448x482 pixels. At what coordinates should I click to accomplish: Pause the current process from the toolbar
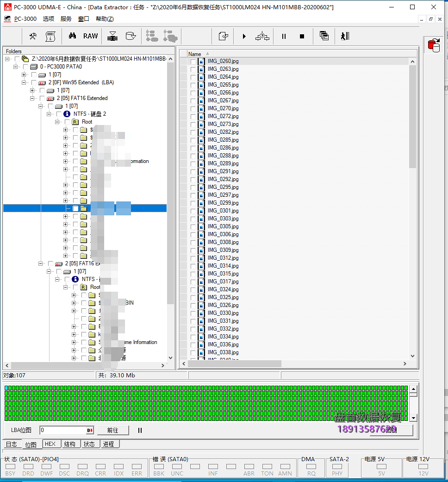point(284,36)
